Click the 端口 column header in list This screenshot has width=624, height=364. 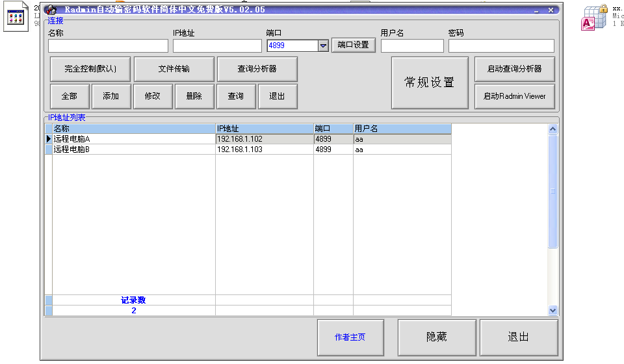[x=333, y=129]
